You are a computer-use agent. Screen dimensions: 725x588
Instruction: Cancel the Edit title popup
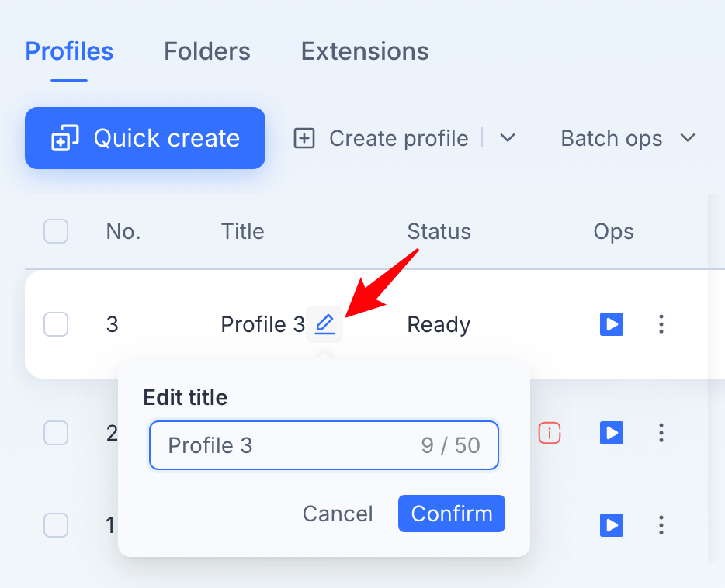[x=338, y=514]
